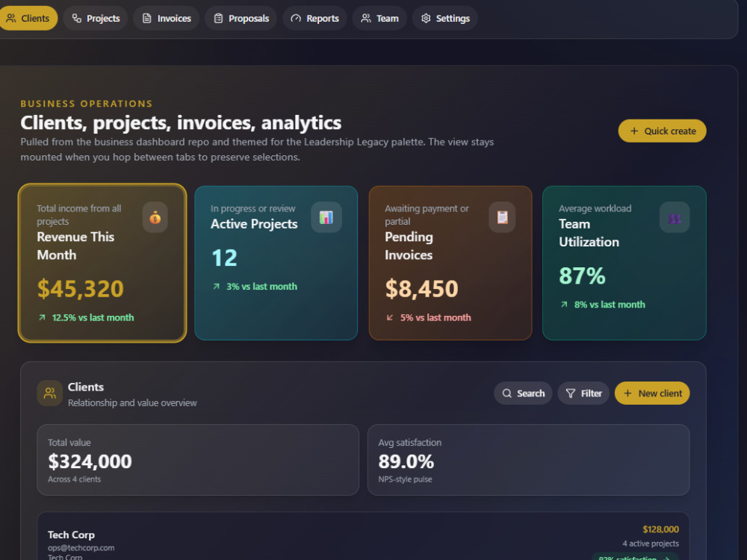Click the Clients section people icon

tap(50, 393)
